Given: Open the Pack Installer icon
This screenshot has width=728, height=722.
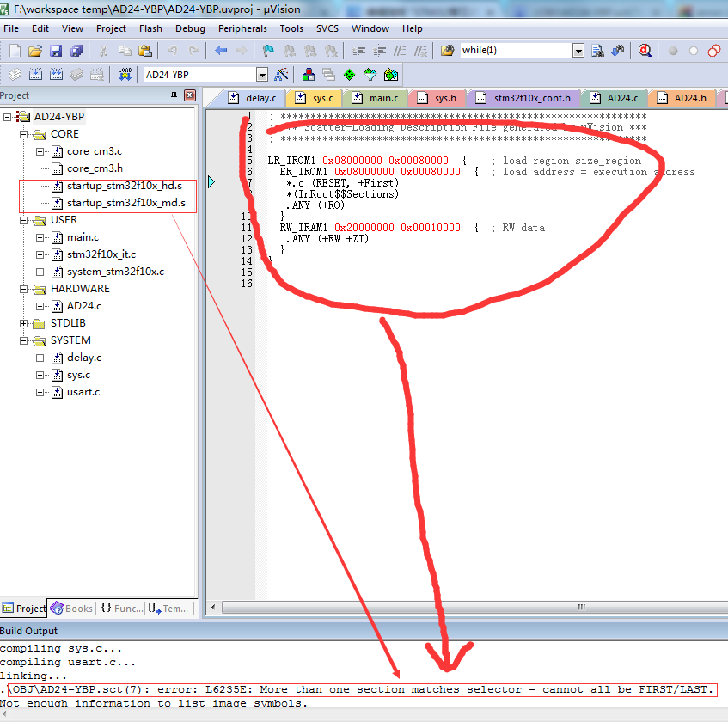Looking at the screenshot, I should pyautogui.click(x=391, y=74).
